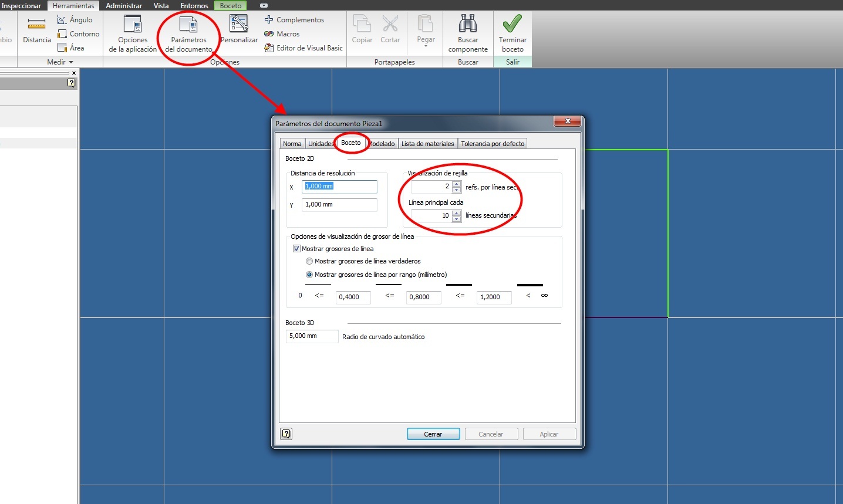This screenshot has height=504, width=843.
Task: Close the Parámetros del documento dialog
Action: 568,121
